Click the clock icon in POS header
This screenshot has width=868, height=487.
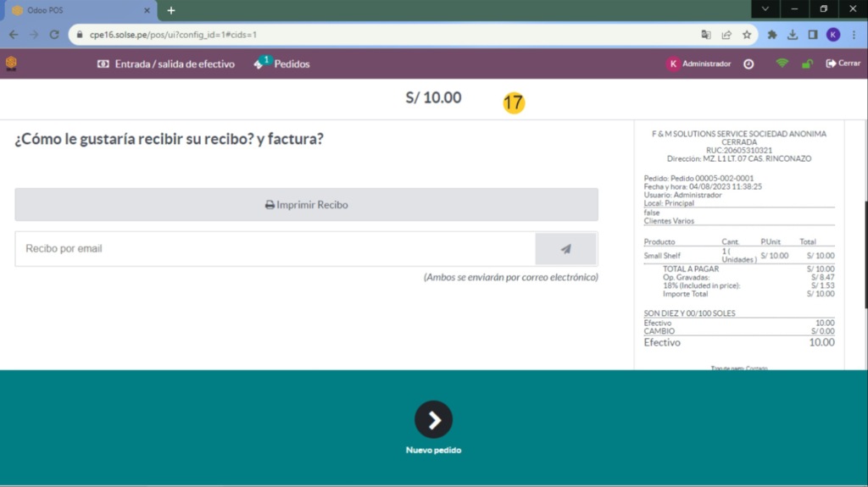(748, 64)
